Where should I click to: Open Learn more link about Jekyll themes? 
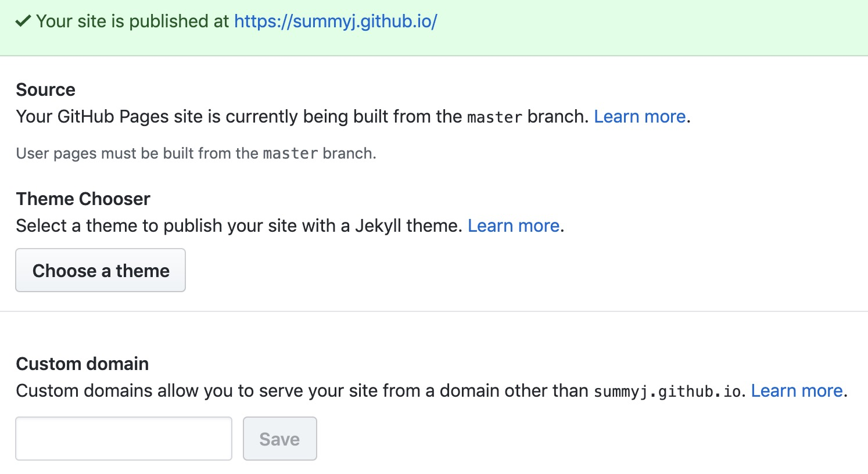[513, 226]
